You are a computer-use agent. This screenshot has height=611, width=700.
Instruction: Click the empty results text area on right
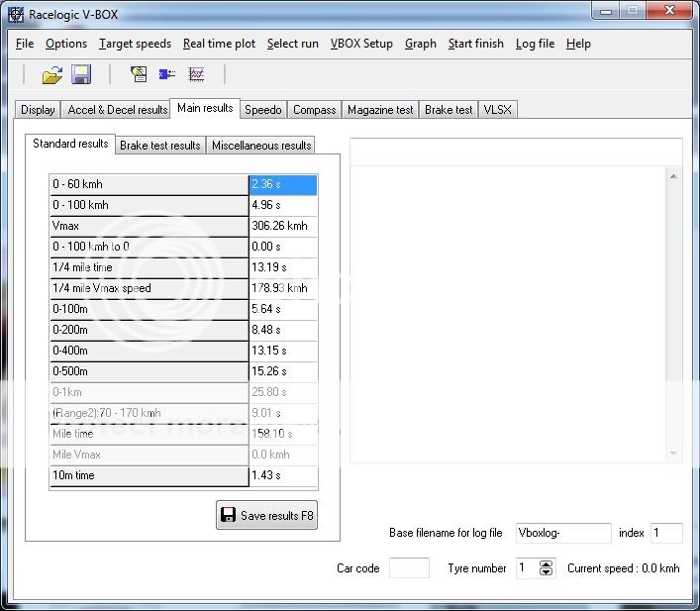pos(508,315)
